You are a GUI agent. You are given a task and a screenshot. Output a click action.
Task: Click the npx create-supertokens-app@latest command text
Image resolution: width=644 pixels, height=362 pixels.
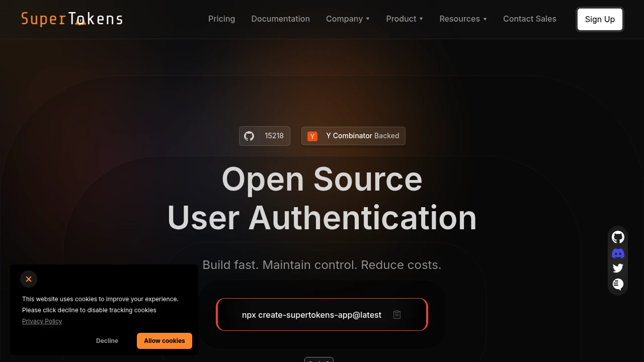(x=311, y=315)
